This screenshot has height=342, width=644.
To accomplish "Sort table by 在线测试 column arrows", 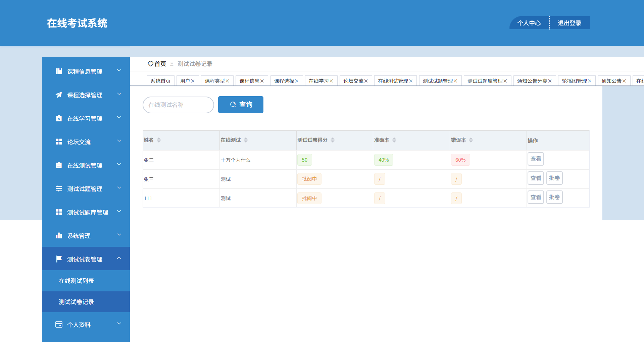I will coord(246,140).
